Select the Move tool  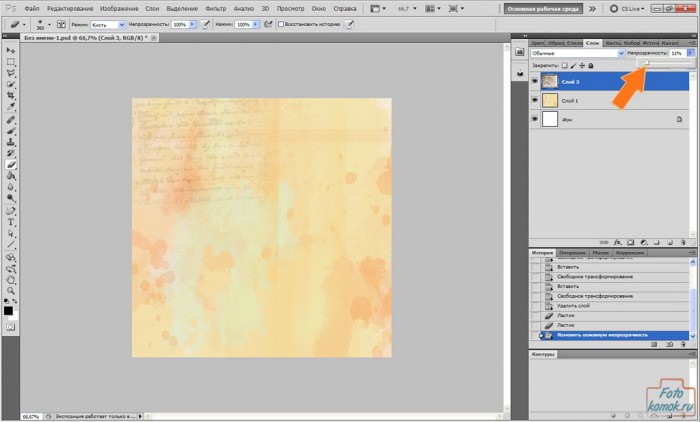pyautogui.click(x=10, y=50)
